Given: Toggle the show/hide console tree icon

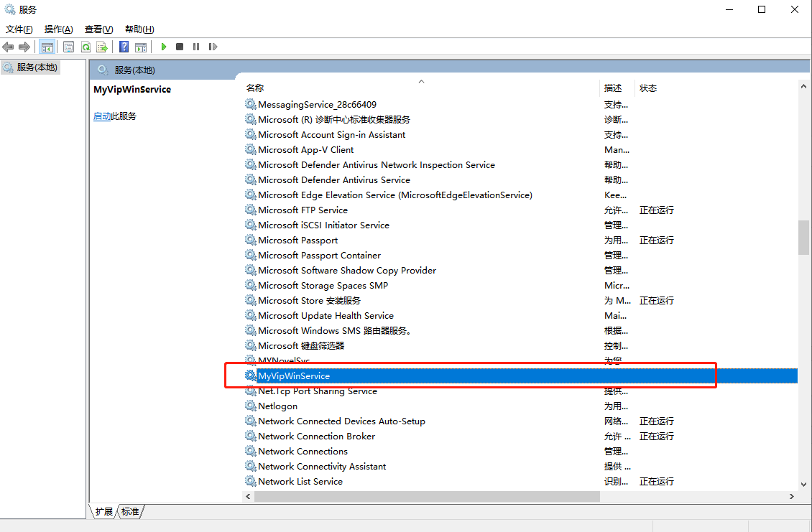Looking at the screenshot, I should point(47,47).
